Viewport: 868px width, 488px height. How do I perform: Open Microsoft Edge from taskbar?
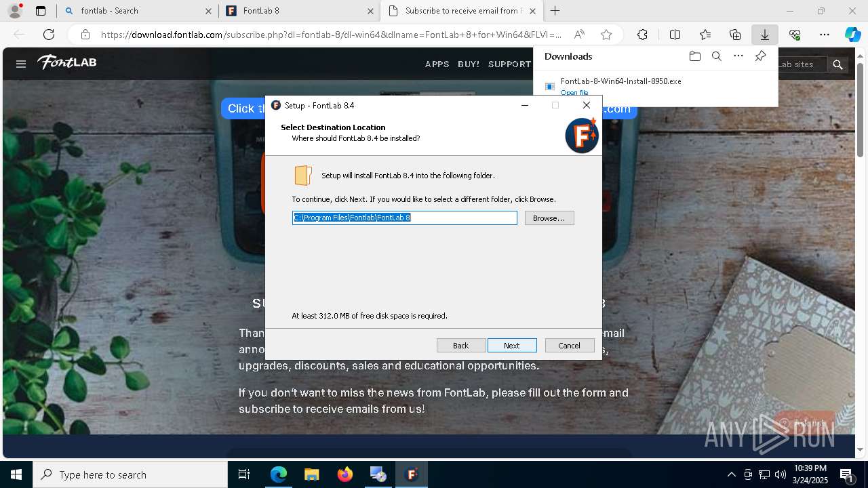(279, 474)
